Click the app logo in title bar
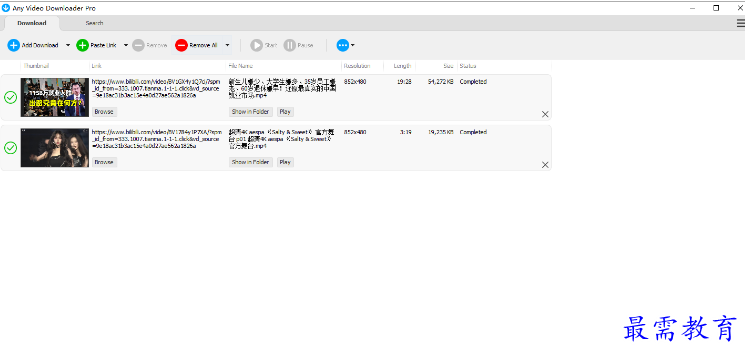Image resolution: width=745 pixels, height=360 pixels. (6, 8)
